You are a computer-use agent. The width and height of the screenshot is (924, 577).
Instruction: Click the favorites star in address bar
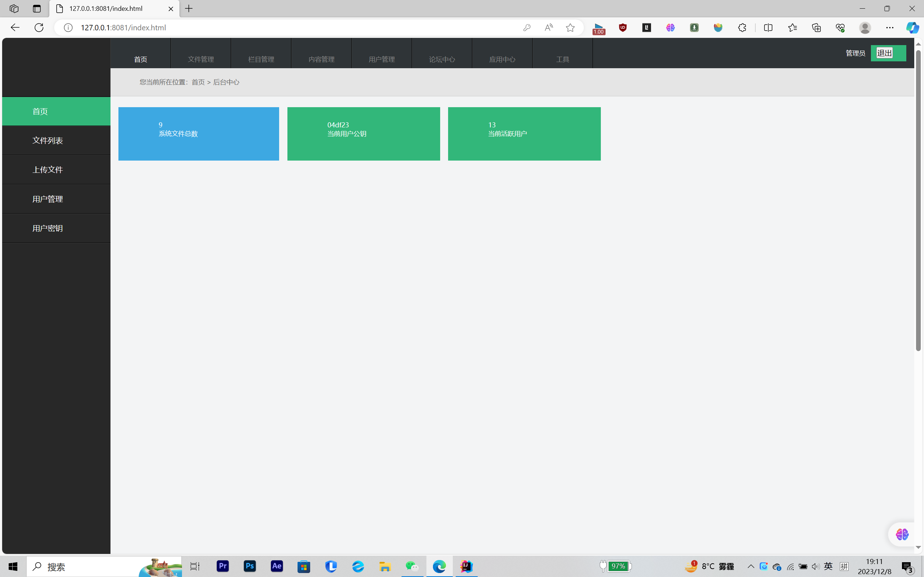(570, 27)
